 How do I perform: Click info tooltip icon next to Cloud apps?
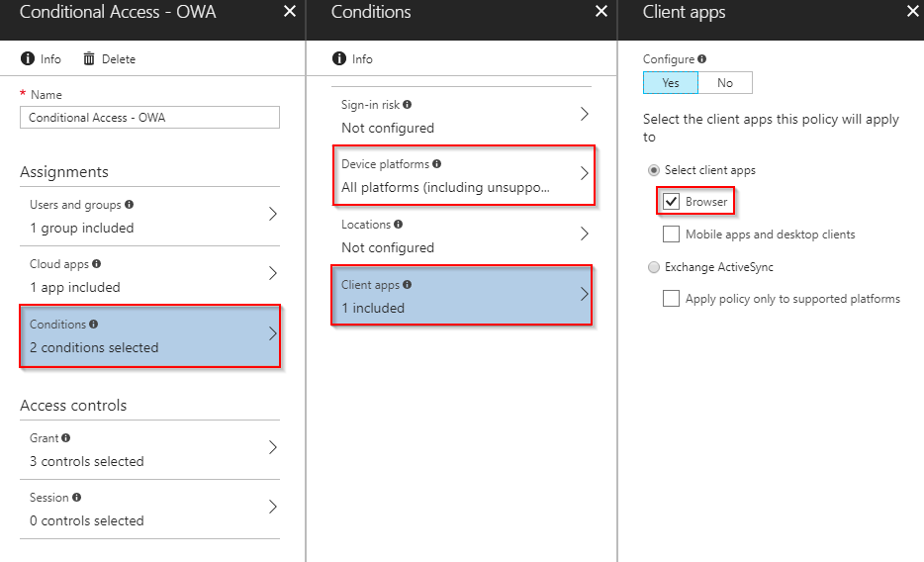click(x=97, y=264)
